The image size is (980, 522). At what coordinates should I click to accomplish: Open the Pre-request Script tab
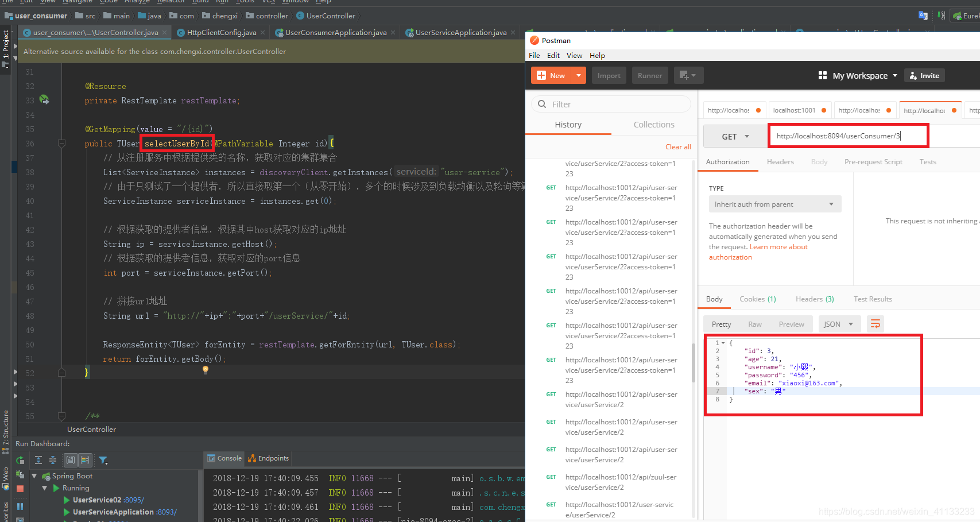click(873, 162)
